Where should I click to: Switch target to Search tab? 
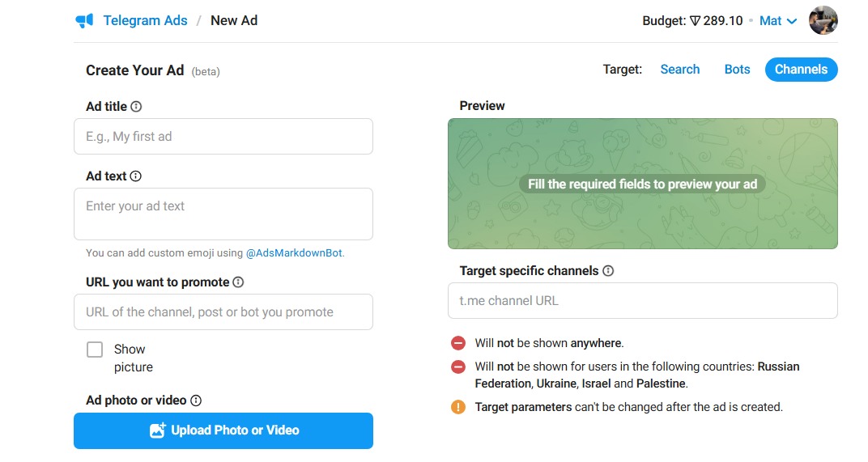pyautogui.click(x=679, y=70)
